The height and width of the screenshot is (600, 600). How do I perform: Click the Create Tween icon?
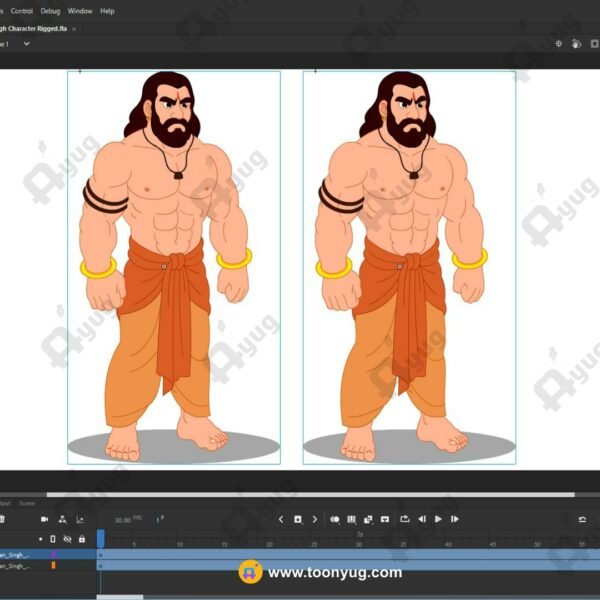click(x=368, y=519)
